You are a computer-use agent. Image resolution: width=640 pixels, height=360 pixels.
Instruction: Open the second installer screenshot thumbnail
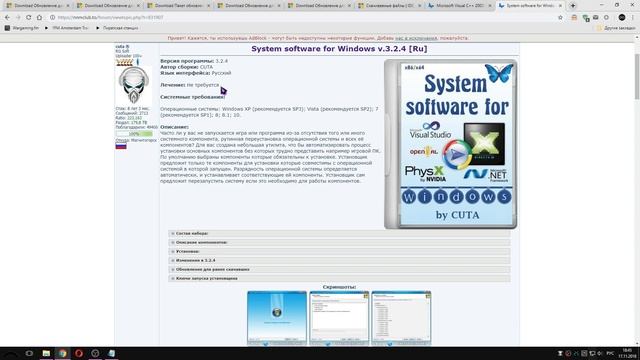pos(339,318)
